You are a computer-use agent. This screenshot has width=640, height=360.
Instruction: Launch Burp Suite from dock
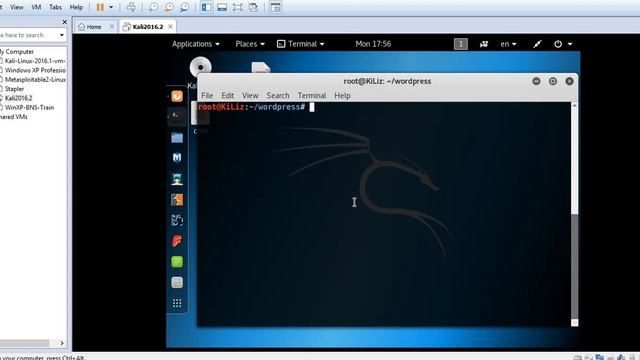point(177,200)
